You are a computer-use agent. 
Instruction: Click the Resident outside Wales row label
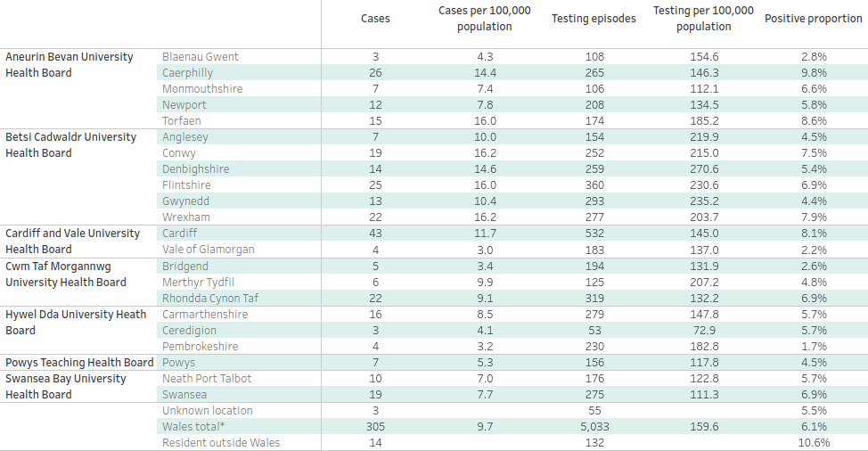tap(221, 443)
